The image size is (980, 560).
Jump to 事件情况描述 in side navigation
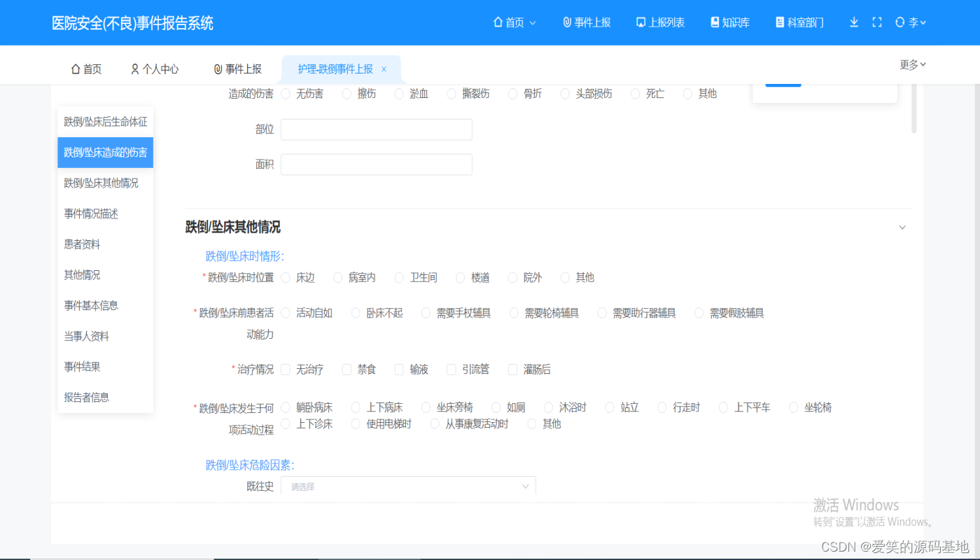106,213
